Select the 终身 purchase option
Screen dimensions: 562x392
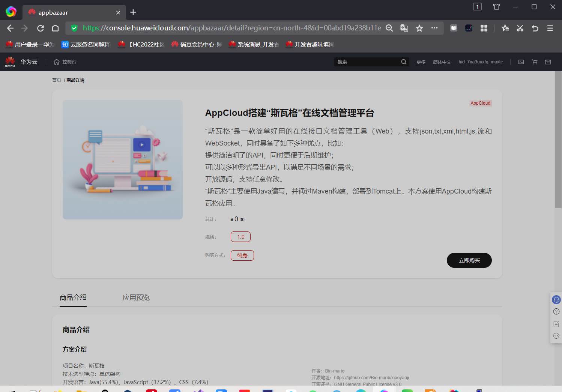(242, 255)
